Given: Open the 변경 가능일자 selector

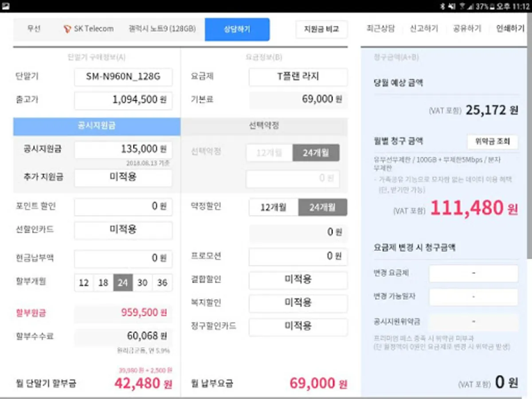Looking at the screenshot, I should tap(473, 297).
